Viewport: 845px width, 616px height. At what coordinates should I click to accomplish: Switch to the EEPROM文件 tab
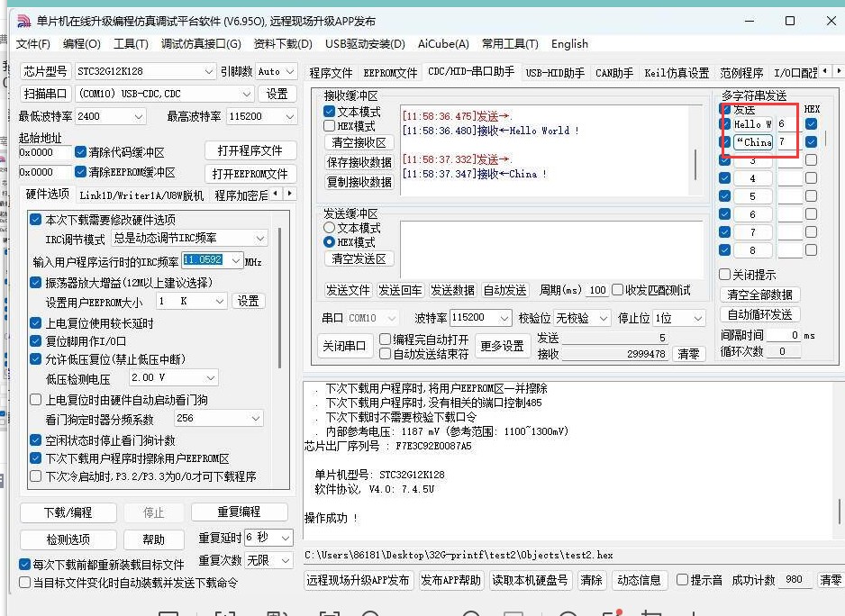[390, 73]
